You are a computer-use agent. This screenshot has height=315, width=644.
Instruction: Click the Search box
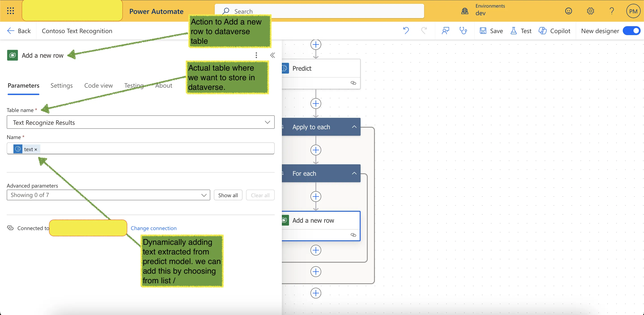319,11
